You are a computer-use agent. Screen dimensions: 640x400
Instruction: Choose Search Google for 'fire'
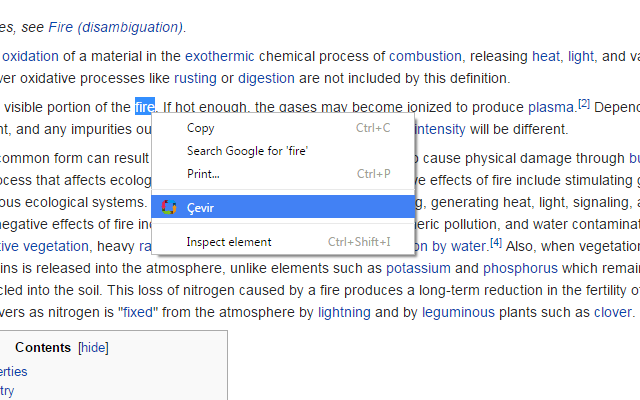[x=247, y=151]
